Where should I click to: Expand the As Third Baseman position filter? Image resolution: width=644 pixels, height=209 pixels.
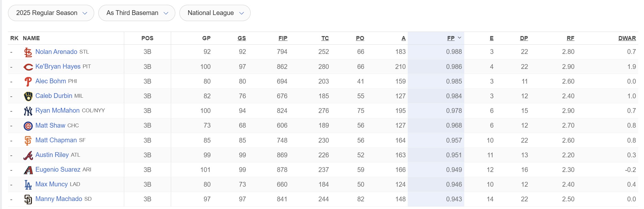(x=137, y=13)
